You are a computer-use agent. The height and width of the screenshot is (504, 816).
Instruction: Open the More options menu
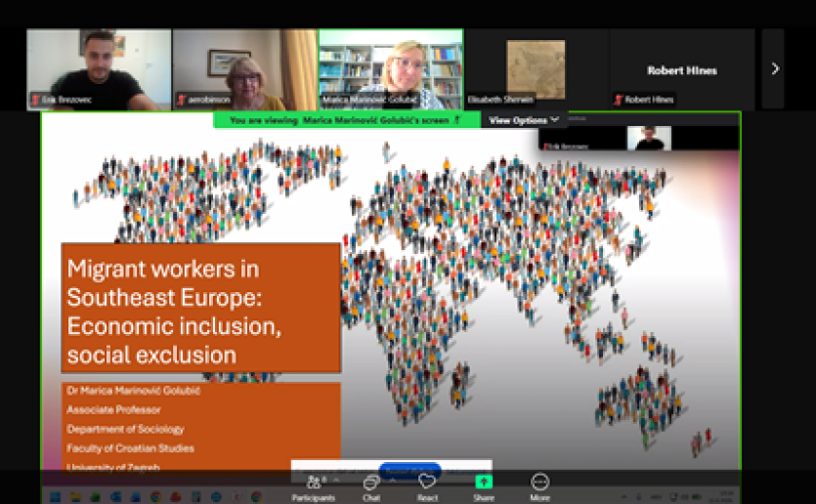click(539, 487)
